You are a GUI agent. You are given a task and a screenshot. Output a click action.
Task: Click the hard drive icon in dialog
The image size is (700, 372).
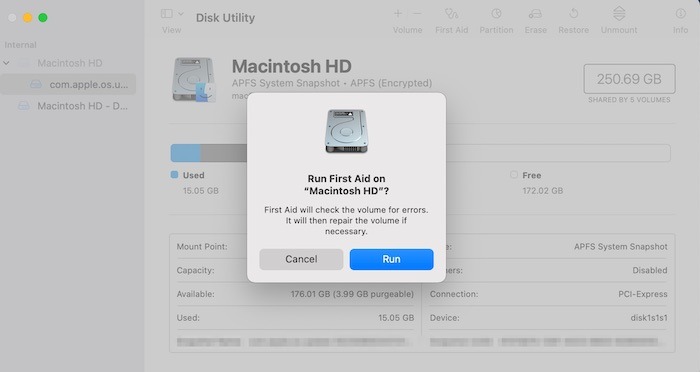point(346,131)
